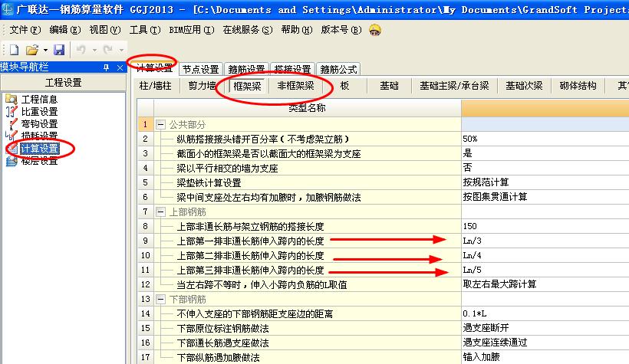Collapse the 下部钢筋 group
This screenshot has height=364, width=629.
(x=160, y=300)
